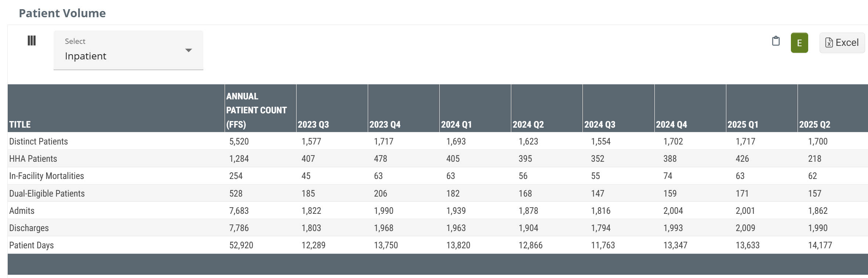This screenshot has width=868, height=278.
Task: Click the green E button
Action: click(799, 43)
